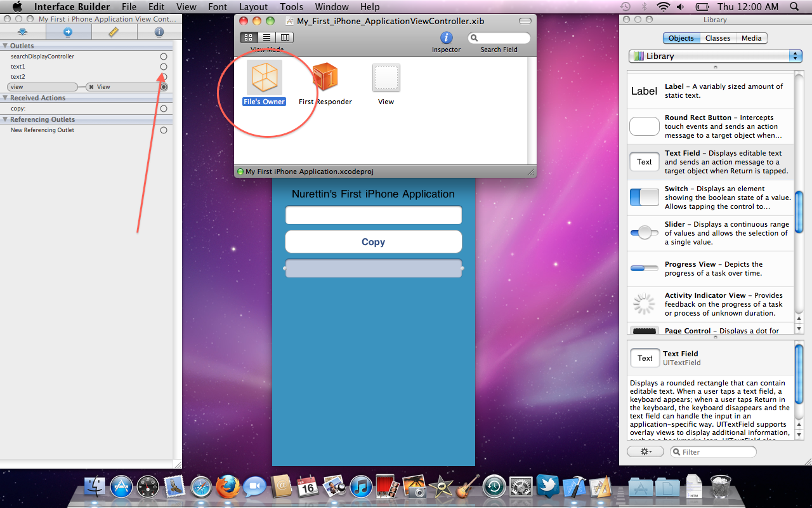Viewport: 812px width, 508px height.
Task: Select the File's Owner cube icon
Action: click(x=265, y=77)
